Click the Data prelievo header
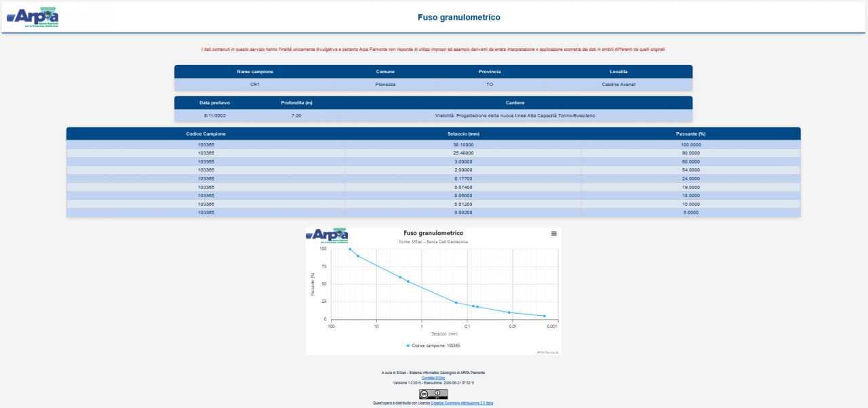The height and width of the screenshot is (408, 868). [215, 102]
